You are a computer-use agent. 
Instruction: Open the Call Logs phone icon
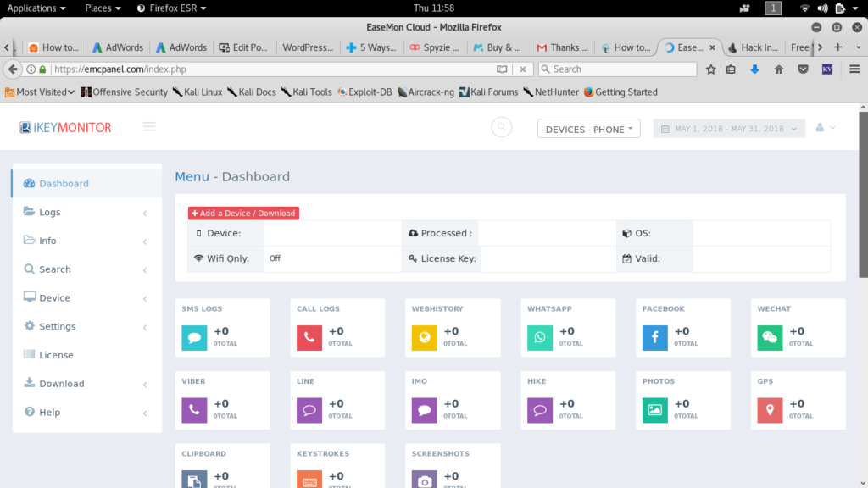pos(309,337)
